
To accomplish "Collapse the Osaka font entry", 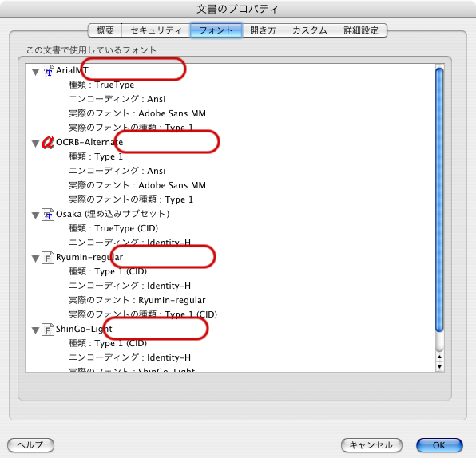I will pyautogui.click(x=35, y=215).
